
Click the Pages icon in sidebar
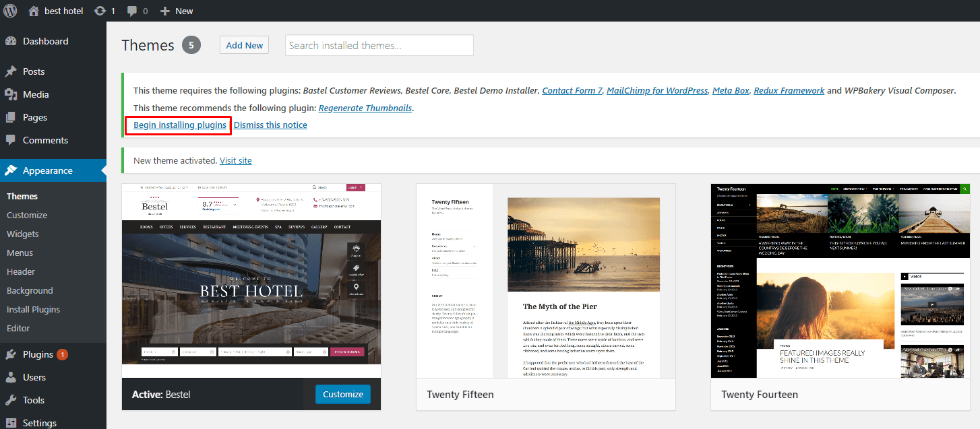coord(11,117)
